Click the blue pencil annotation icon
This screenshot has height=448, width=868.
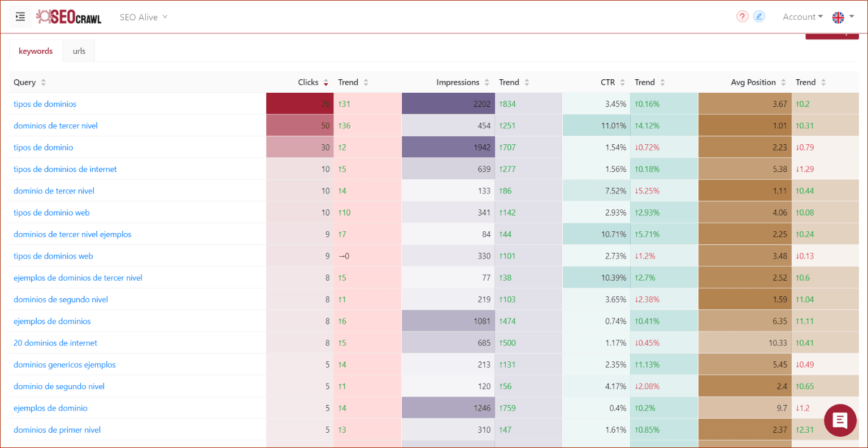[x=759, y=16]
